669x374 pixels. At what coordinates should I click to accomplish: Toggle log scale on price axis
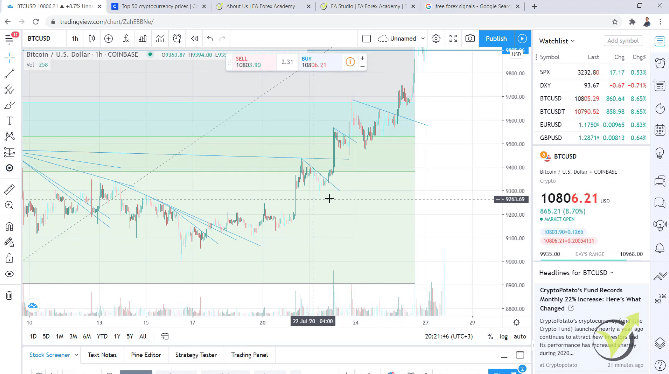(503, 336)
